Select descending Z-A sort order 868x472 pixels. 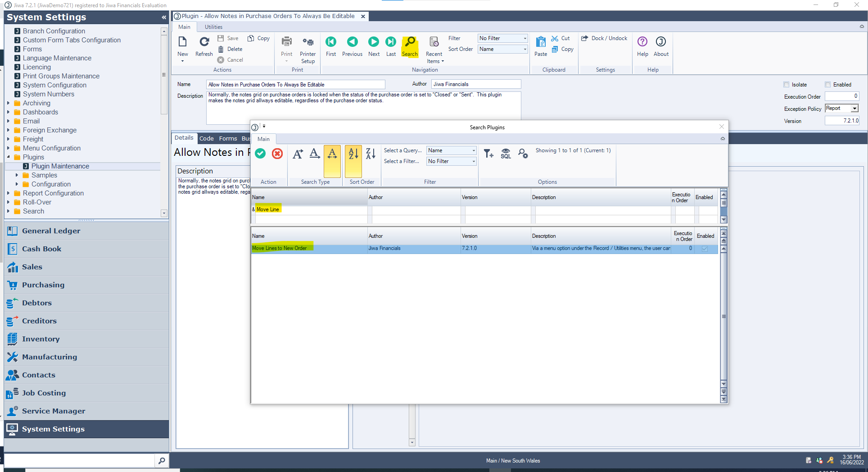click(371, 154)
